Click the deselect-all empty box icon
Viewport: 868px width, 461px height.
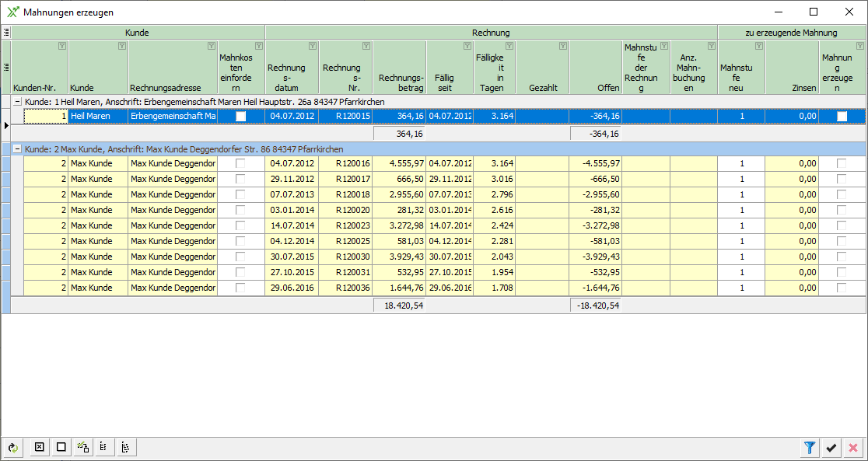coord(61,447)
